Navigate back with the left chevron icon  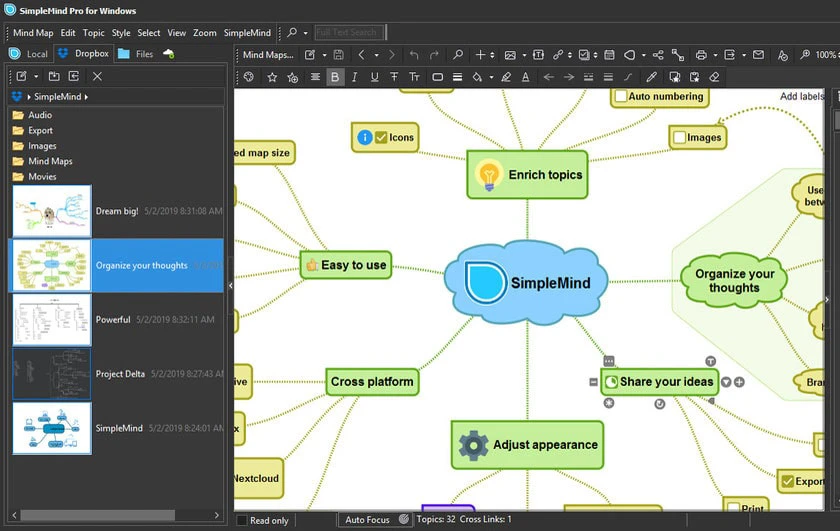(x=361, y=55)
